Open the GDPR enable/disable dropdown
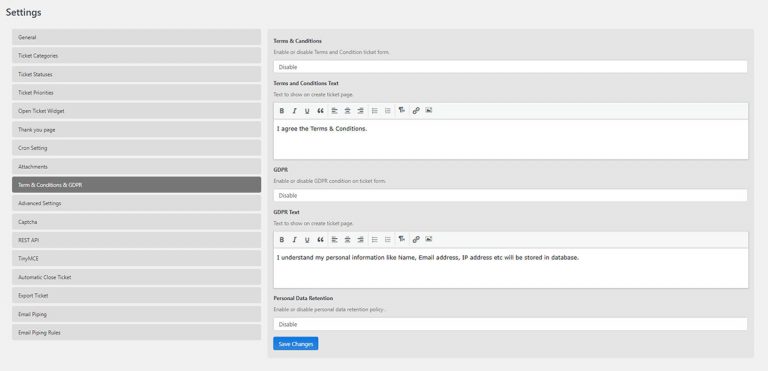 [510, 196]
